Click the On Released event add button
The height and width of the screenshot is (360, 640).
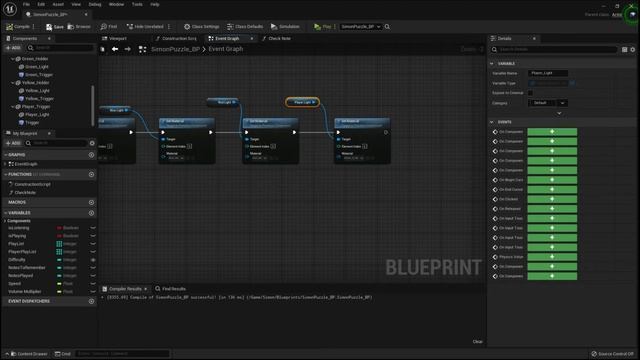[552, 209]
